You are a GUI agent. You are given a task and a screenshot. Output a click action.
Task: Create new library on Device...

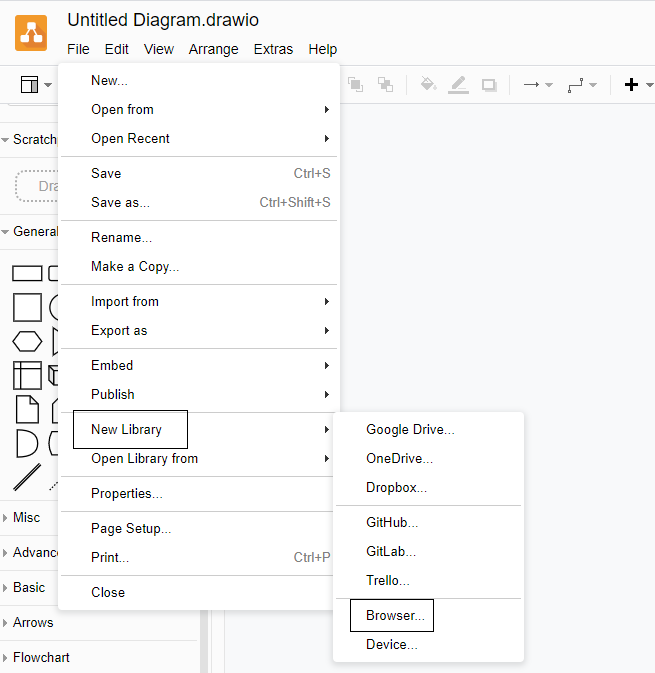point(428,644)
